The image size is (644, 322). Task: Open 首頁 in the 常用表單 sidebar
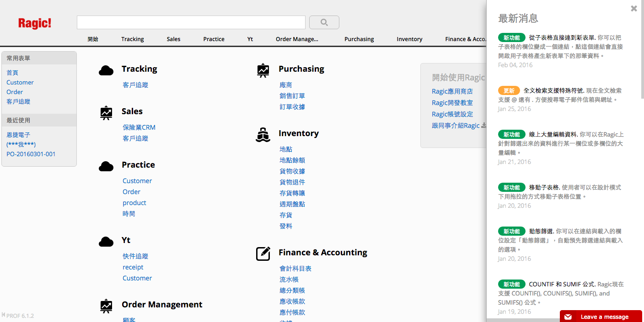pos(12,73)
